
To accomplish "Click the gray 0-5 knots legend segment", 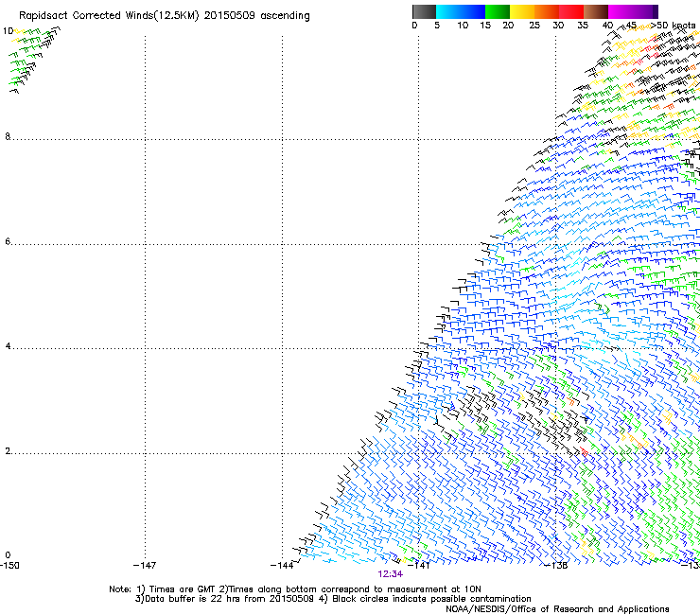I will [424, 11].
